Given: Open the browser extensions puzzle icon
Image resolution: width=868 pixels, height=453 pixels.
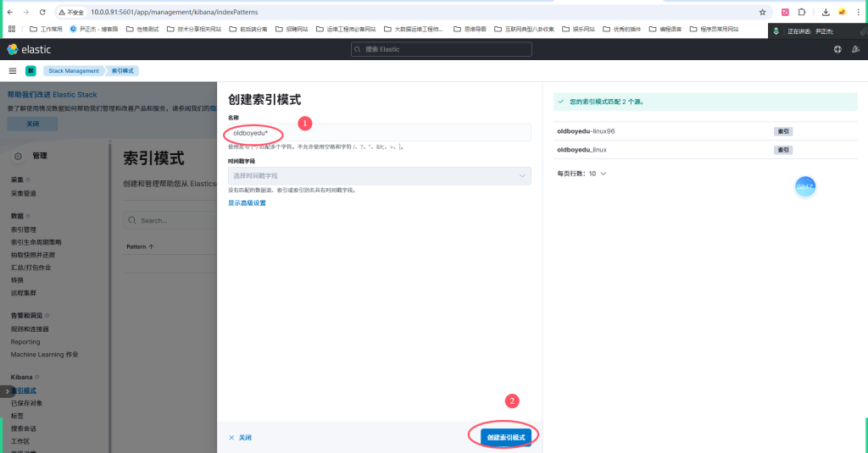Looking at the screenshot, I should coord(801,13).
